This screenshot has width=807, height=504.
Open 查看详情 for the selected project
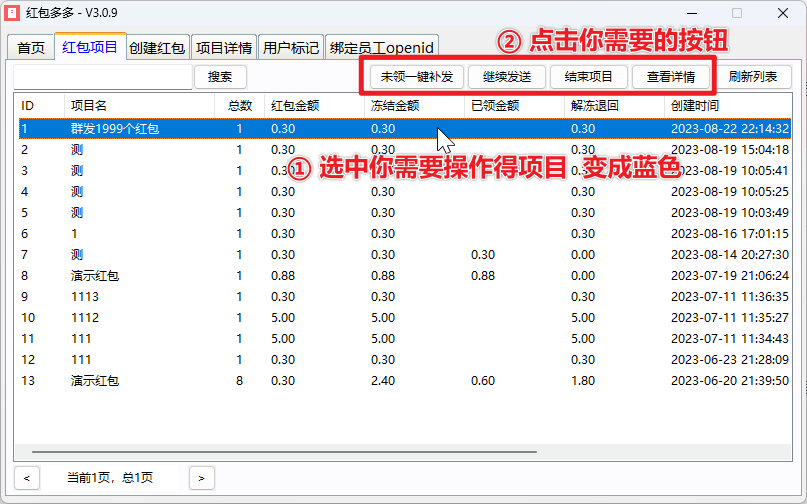(x=670, y=77)
